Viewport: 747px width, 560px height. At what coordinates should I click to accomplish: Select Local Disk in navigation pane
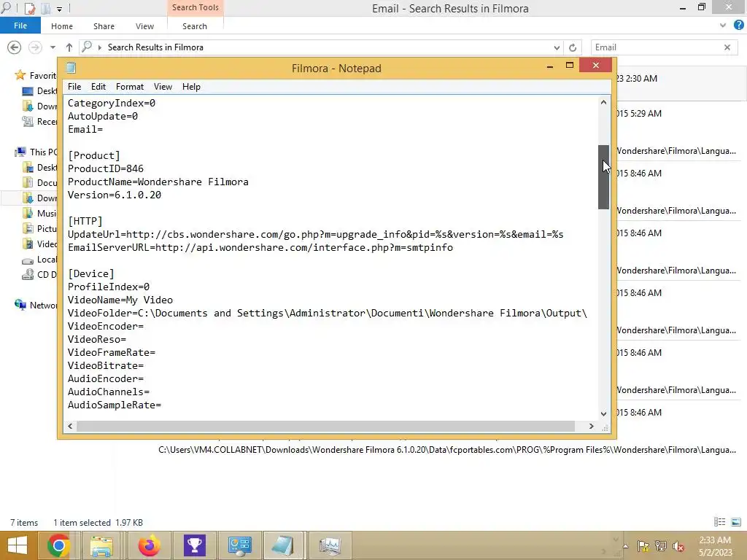click(x=40, y=260)
